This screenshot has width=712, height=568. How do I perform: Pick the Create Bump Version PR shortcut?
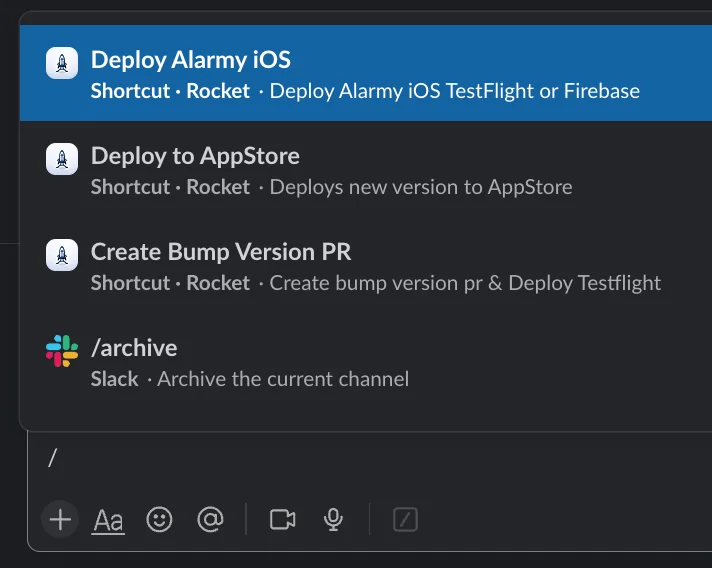coord(366,265)
